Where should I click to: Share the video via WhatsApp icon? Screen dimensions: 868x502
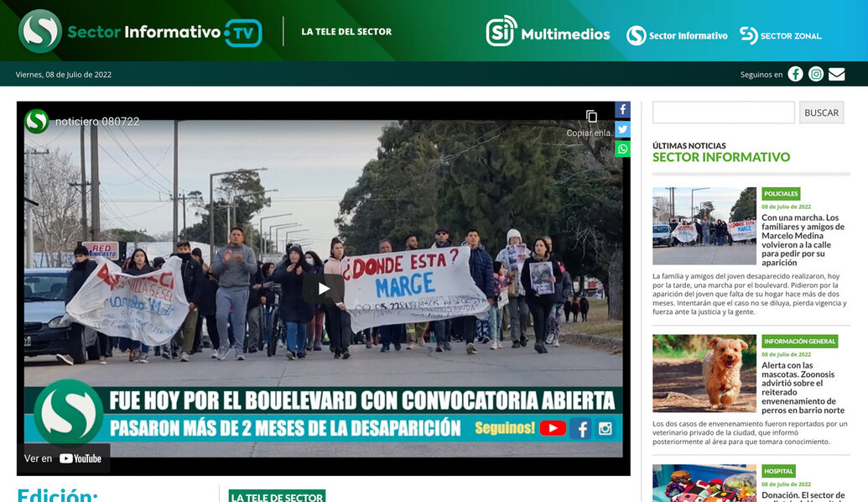click(622, 149)
